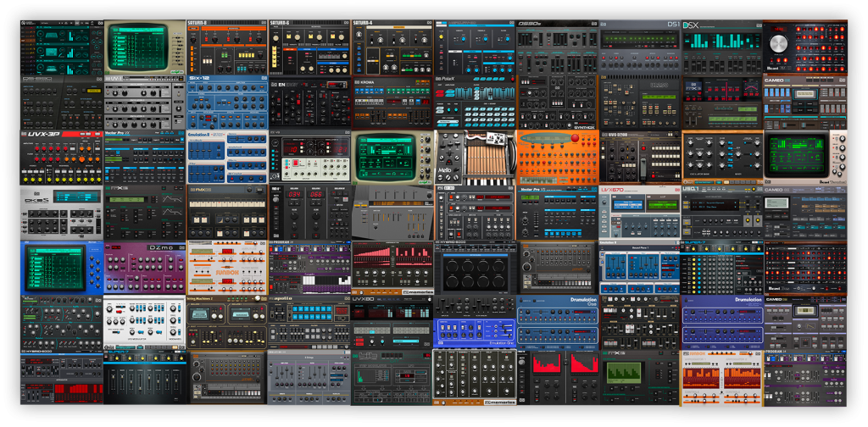Image resolution: width=868 pixels, height=427 pixels.
Task: Open the Kroma synth panel
Action: tap(392, 103)
